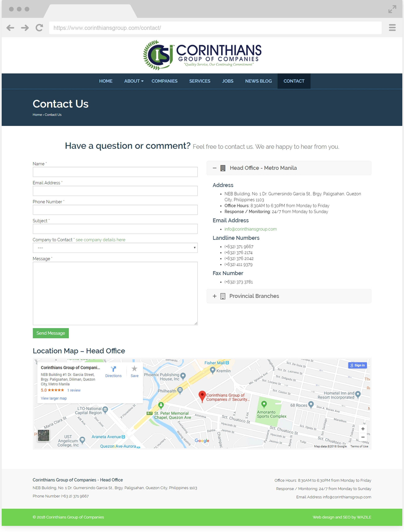Click the 1 review link
This screenshot has height=532, width=404.
(x=74, y=390)
